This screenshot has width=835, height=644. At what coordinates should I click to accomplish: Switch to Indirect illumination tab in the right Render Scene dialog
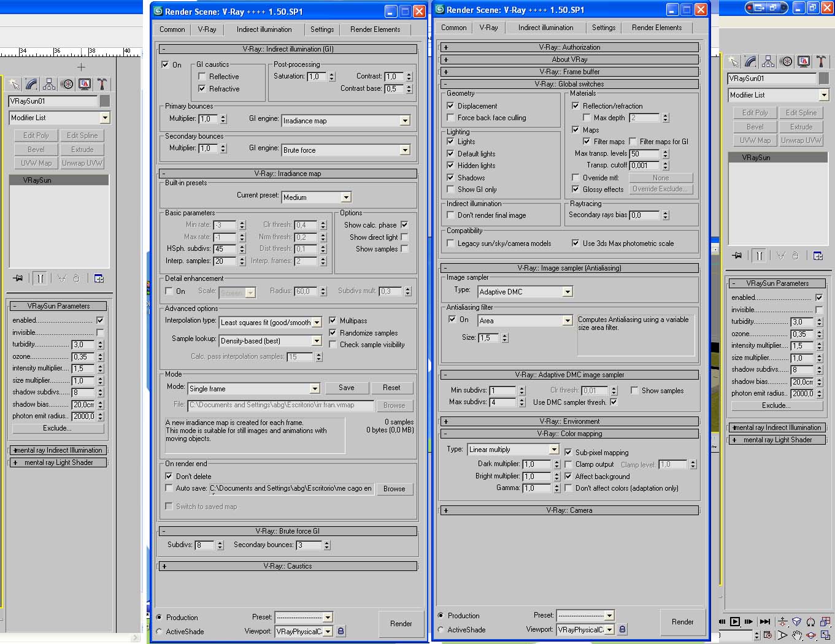point(546,28)
